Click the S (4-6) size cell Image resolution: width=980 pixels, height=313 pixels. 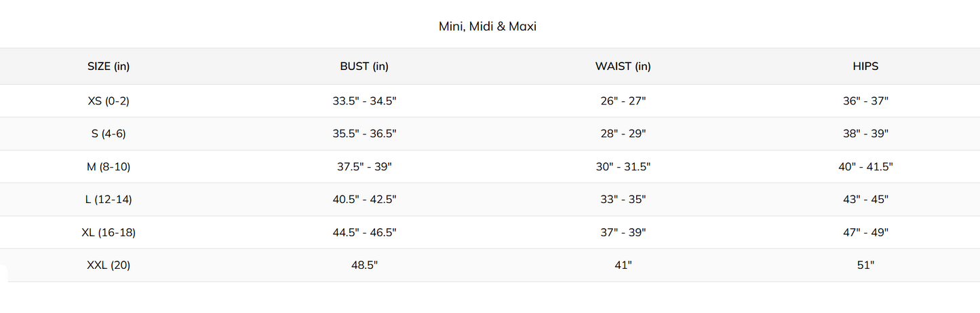click(109, 134)
